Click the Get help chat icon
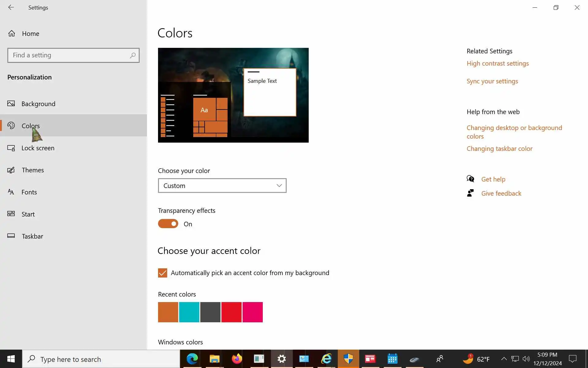588x368 pixels. (x=470, y=179)
